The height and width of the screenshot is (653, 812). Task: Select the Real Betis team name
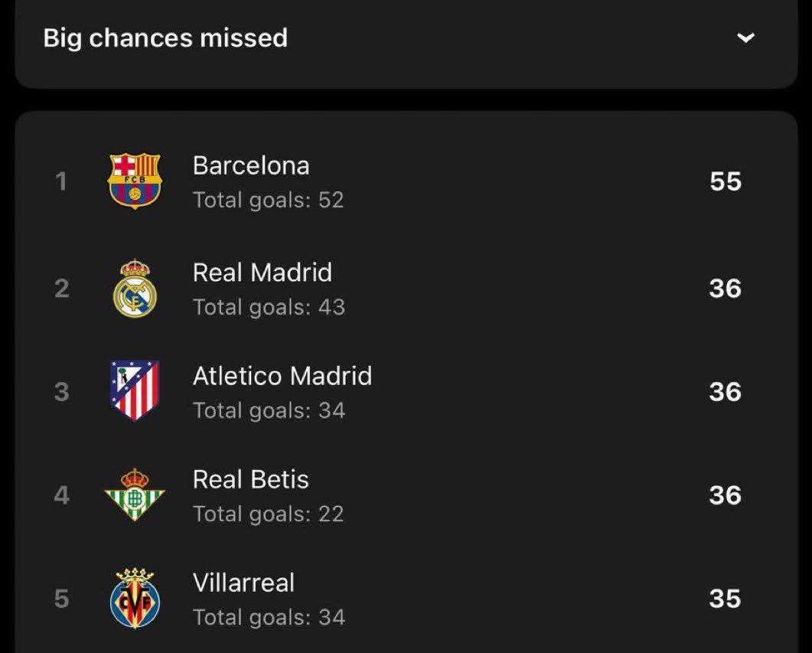tap(251, 479)
